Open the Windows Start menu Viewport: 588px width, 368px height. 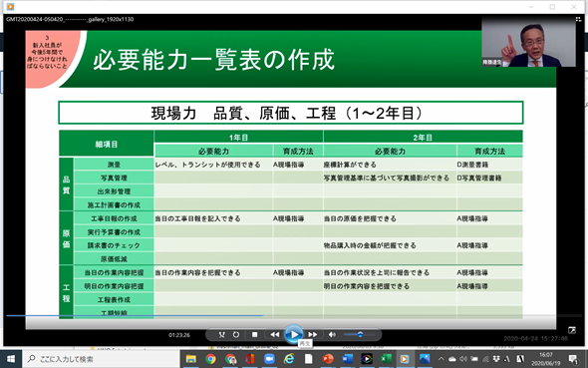[11, 359]
